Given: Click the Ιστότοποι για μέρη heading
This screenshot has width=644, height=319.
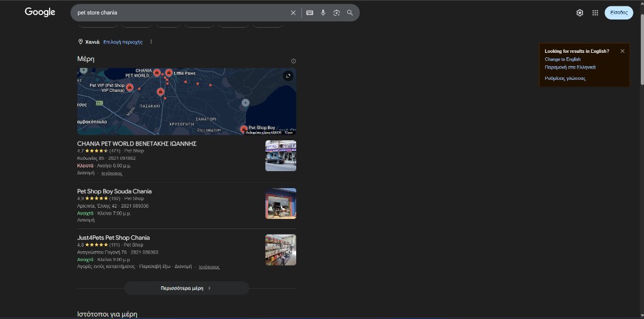Looking at the screenshot, I should (x=107, y=315).
